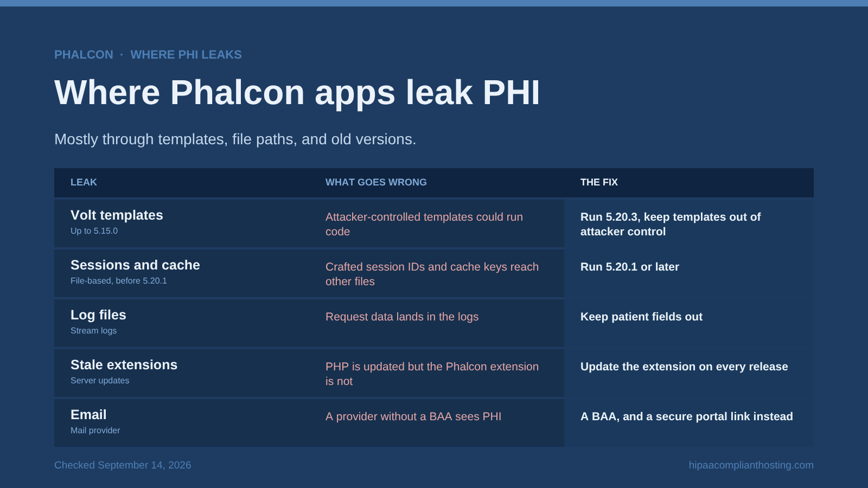Screen dimensions: 868x488
Task: Select the heading 'Where Phalcon apps leak PHI'
Action: point(297,92)
